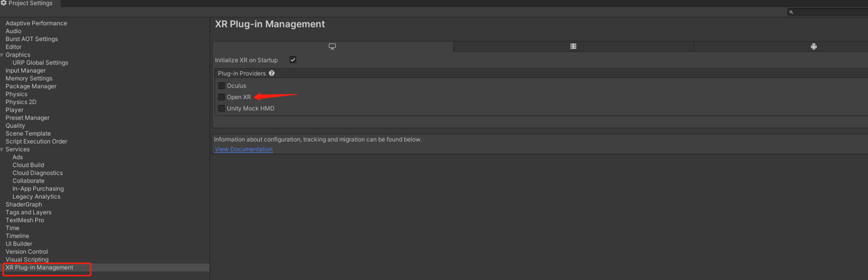Select Collaborate service
Viewport: 868px width, 280px height.
[29, 181]
